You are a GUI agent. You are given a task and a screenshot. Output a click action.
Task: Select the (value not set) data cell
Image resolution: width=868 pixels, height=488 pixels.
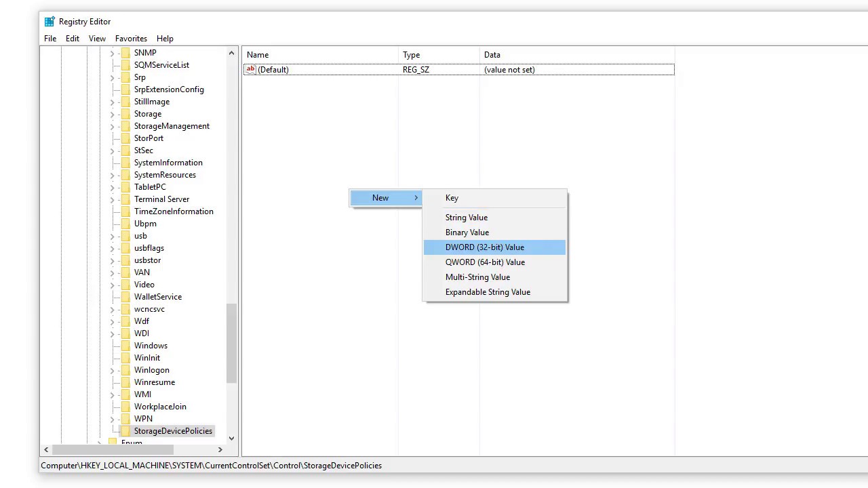click(509, 70)
